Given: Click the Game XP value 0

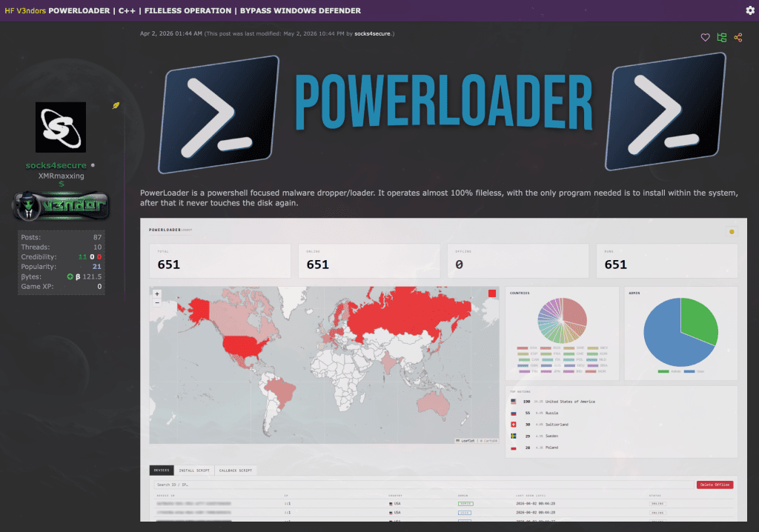Looking at the screenshot, I should coord(99,287).
